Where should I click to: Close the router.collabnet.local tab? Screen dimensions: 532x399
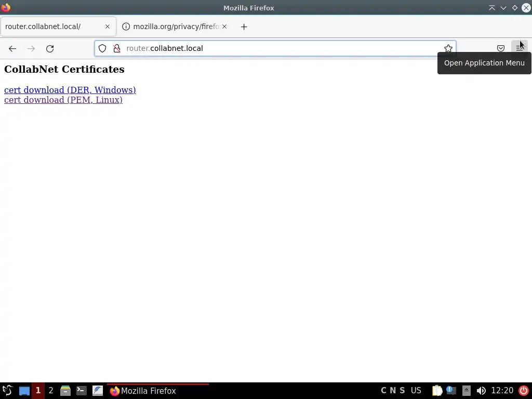click(108, 26)
